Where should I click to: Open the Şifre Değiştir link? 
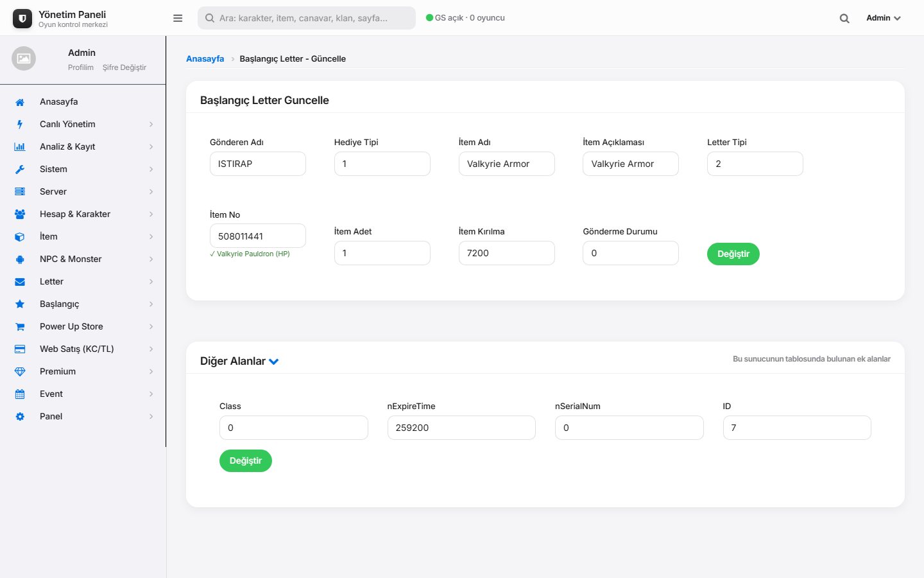[124, 67]
